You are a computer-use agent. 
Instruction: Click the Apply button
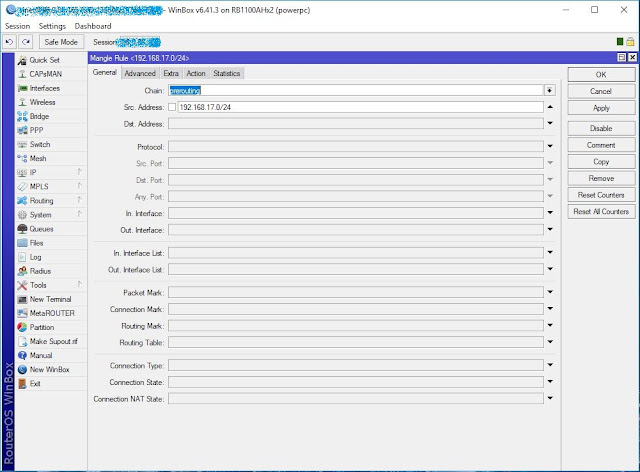coord(601,108)
